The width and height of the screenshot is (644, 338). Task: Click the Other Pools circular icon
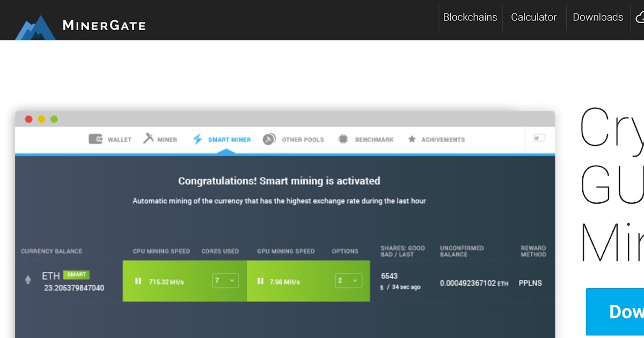(x=269, y=139)
